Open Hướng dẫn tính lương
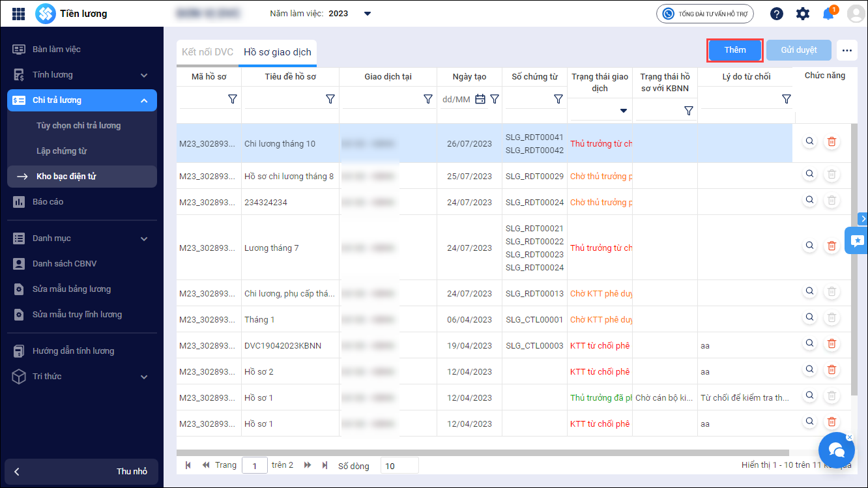This screenshot has width=868, height=488. pos(81,351)
